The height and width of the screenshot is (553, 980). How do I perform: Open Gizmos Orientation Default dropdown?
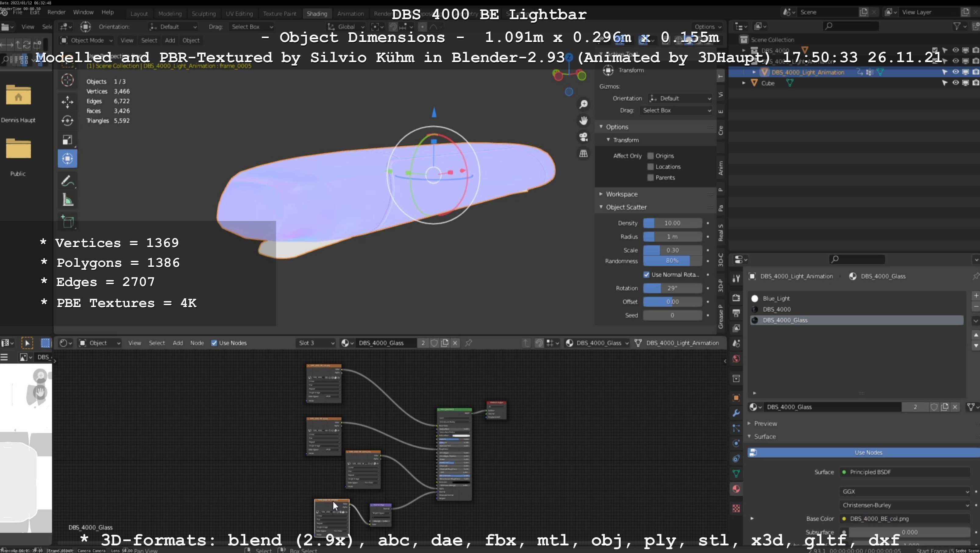coord(680,98)
